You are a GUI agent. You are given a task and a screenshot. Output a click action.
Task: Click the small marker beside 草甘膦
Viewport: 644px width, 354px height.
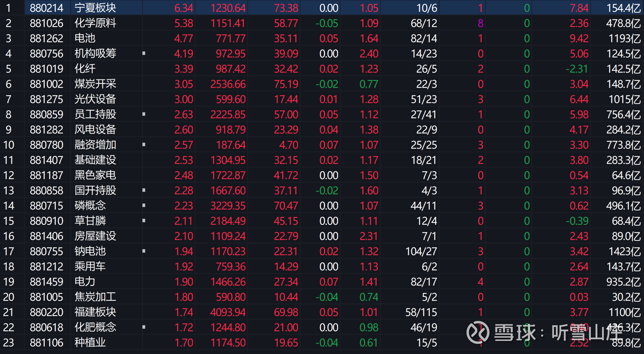[144, 220]
